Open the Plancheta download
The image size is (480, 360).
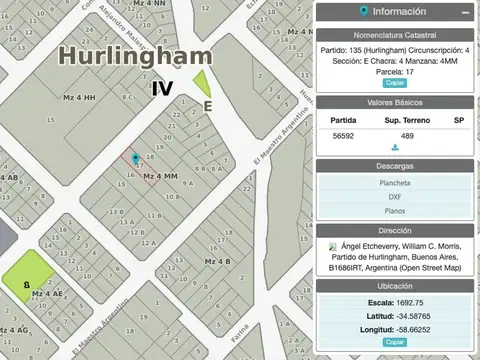[x=395, y=183]
